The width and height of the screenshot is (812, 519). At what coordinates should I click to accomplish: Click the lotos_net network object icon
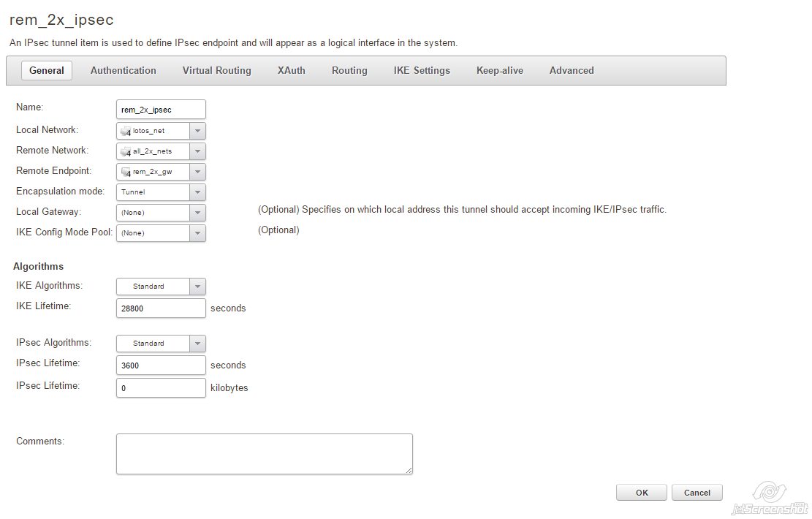point(126,132)
